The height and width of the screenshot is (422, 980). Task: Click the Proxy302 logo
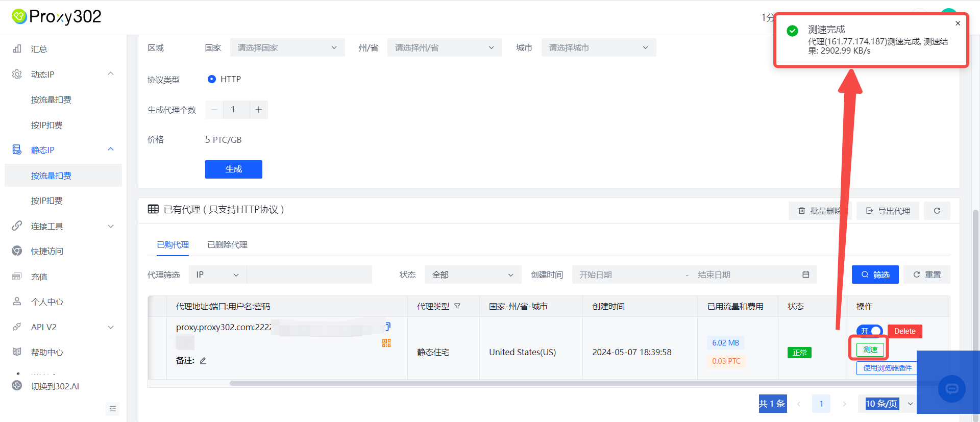point(56,17)
